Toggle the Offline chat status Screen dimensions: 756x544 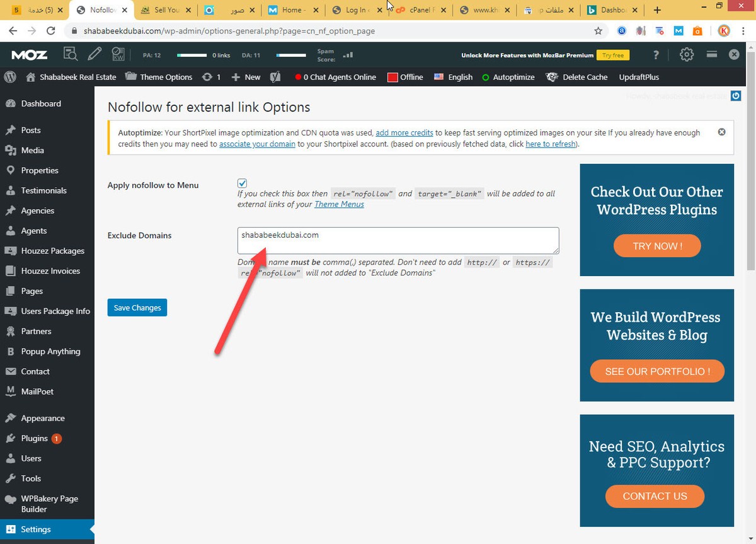[405, 77]
